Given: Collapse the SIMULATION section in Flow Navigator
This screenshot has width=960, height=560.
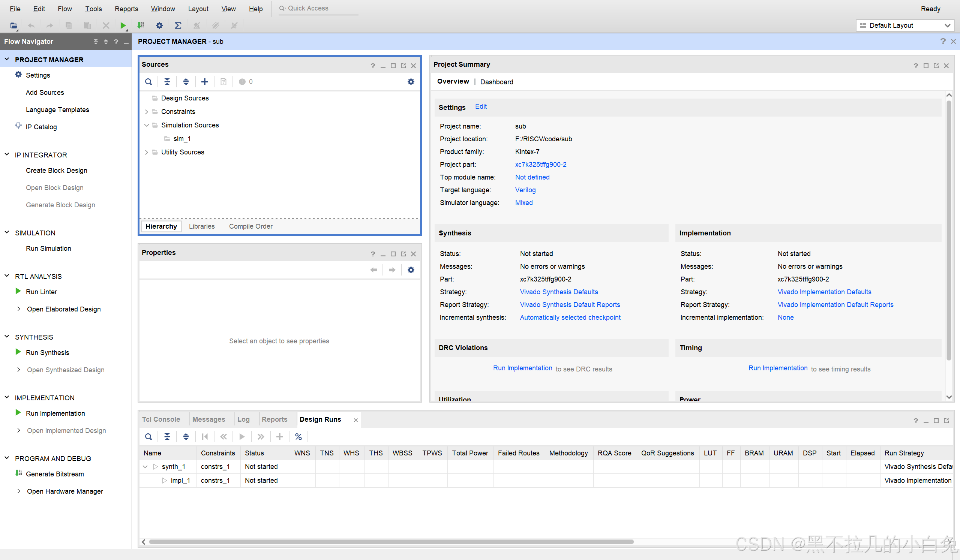Looking at the screenshot, I should (7, 233).
